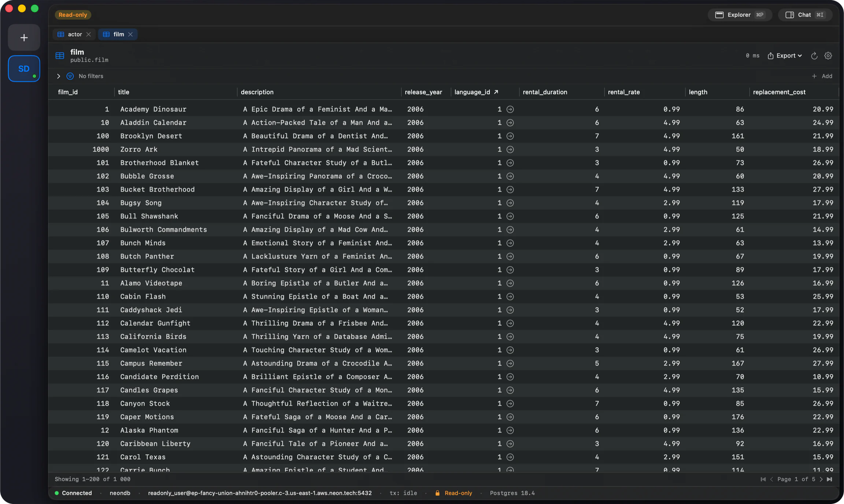Open table settings gear icon
844x504 pixels.
click(828, 56)
